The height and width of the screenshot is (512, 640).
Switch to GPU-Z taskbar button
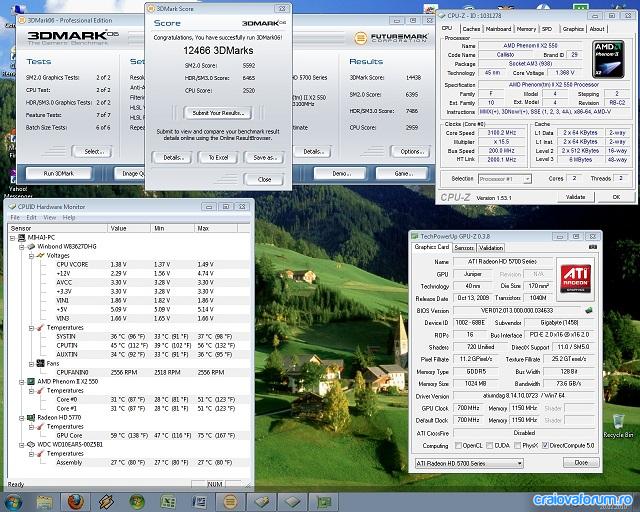[x=323, y=501]
